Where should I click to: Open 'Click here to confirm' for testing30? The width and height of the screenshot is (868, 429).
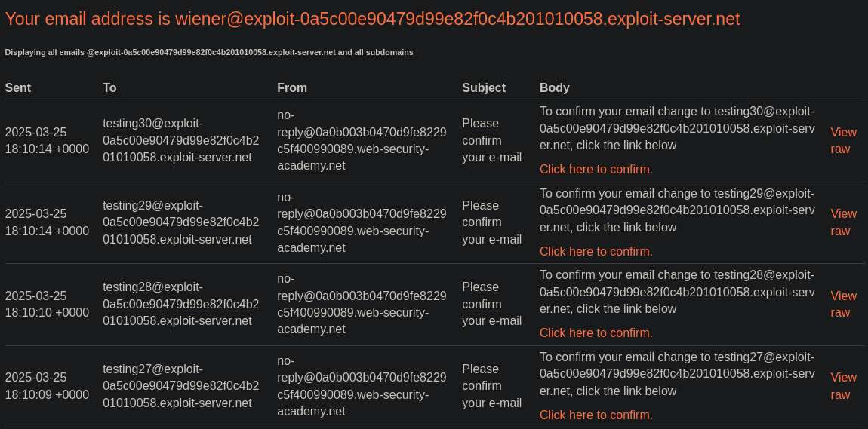coord(596,169)
